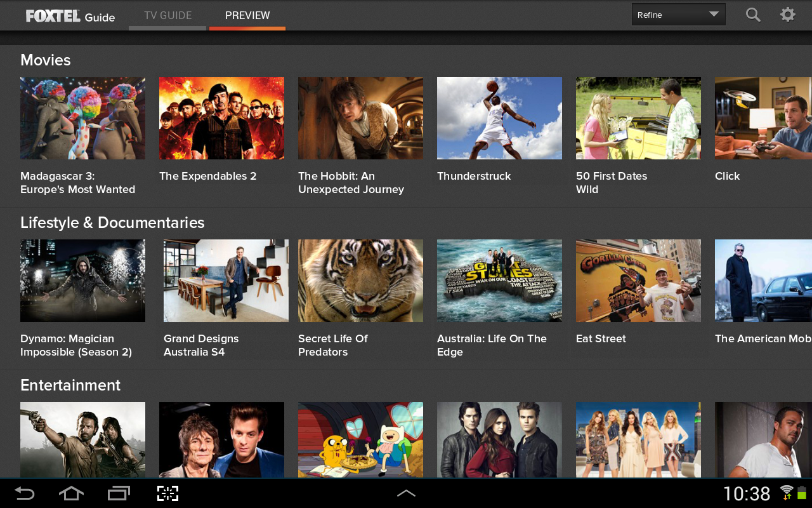Tap the 10:38 system clock
The height and width of the screenshot is (508, 812).
(747, 493)
